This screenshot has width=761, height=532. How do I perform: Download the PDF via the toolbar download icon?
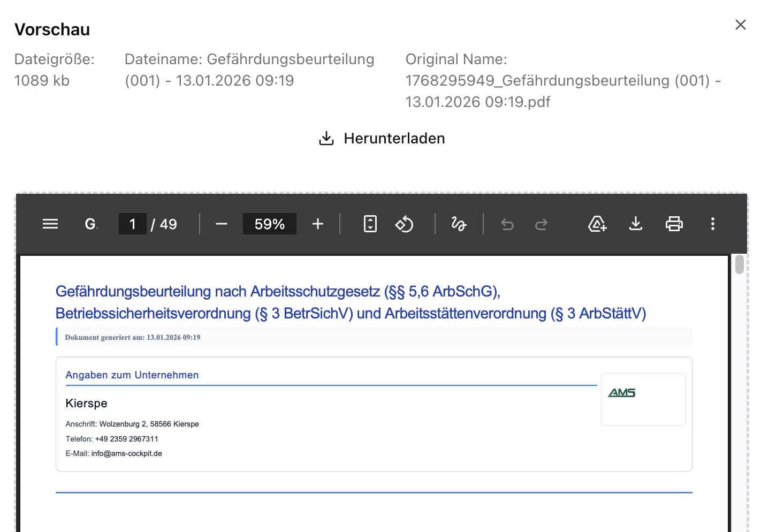(x=635, y=224)
